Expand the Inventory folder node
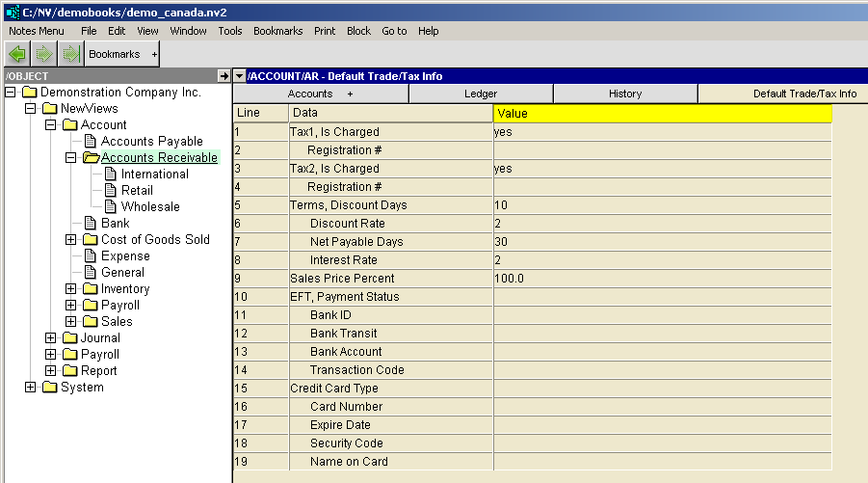The image size is (868, 483). click(x=70, y=289)
